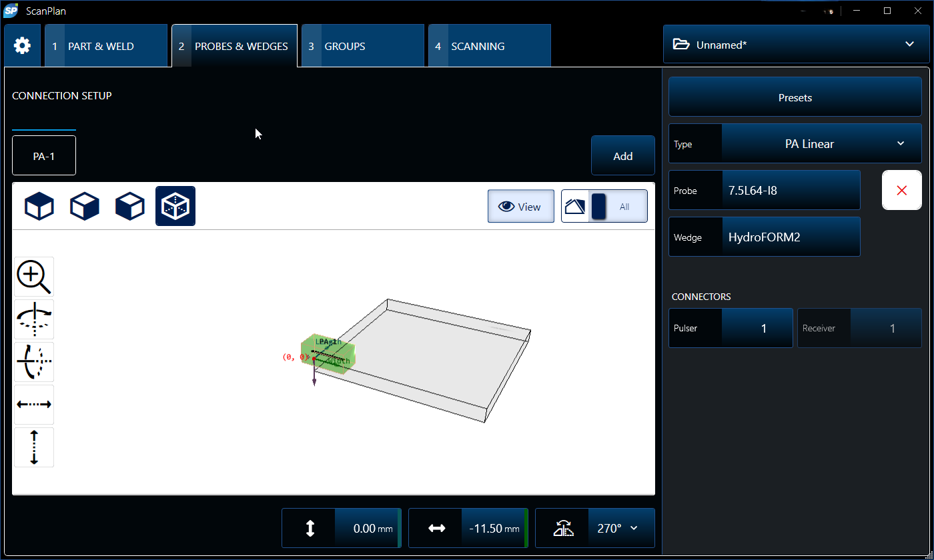Edit the -11.50 mm horizontal offset field

point(494,528)
